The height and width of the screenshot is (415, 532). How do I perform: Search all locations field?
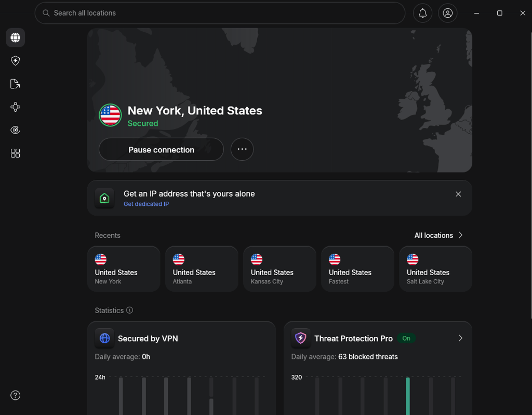(220, 13)
